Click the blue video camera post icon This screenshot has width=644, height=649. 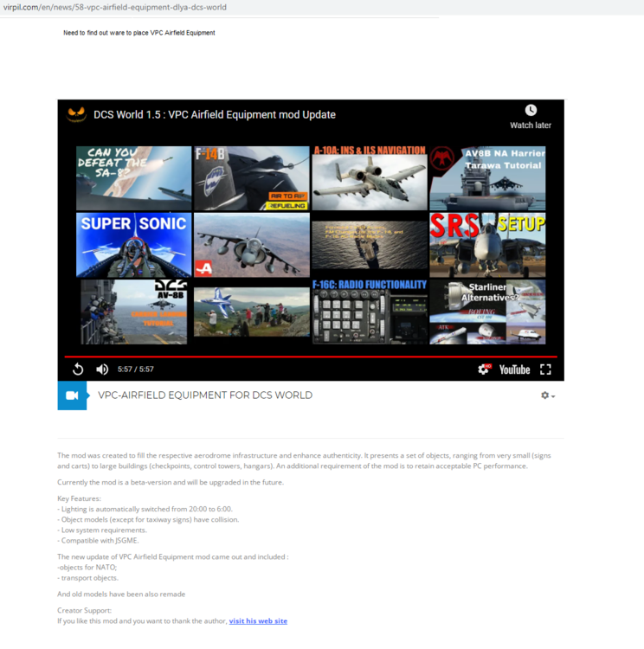[72, 395]
